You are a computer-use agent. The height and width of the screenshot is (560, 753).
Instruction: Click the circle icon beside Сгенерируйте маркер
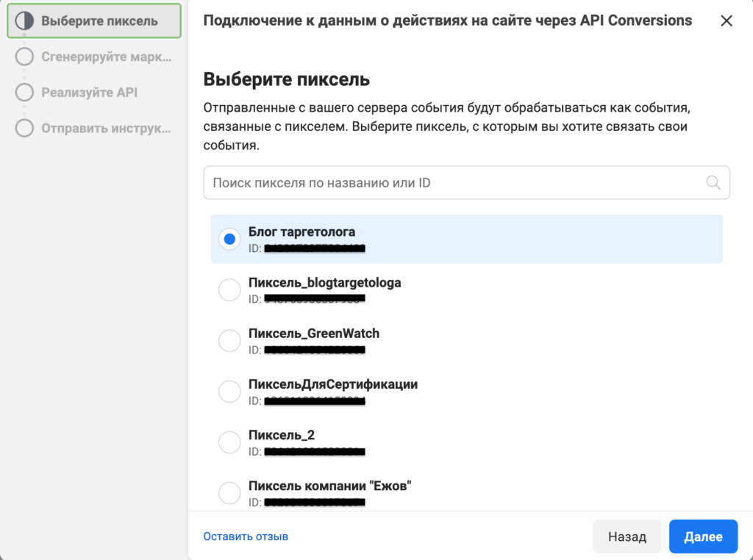click(x=24, y=57)
